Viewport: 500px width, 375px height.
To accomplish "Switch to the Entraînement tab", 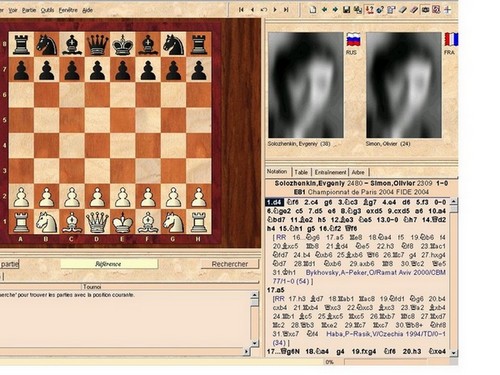I will coord(330,172).
